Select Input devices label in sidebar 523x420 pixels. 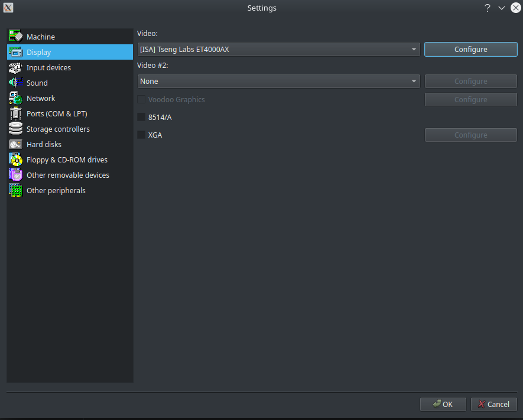pos(48,68)
